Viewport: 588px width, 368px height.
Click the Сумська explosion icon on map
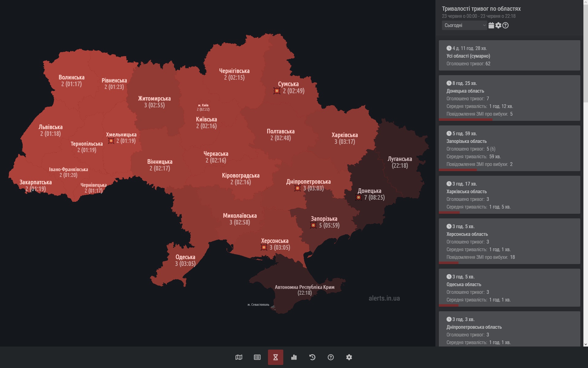(277, 91)
